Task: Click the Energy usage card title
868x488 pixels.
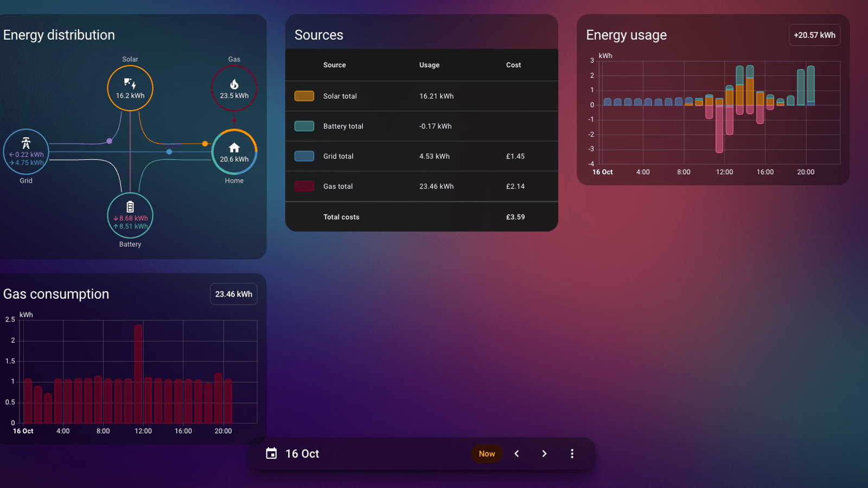Action: (626, 35)
